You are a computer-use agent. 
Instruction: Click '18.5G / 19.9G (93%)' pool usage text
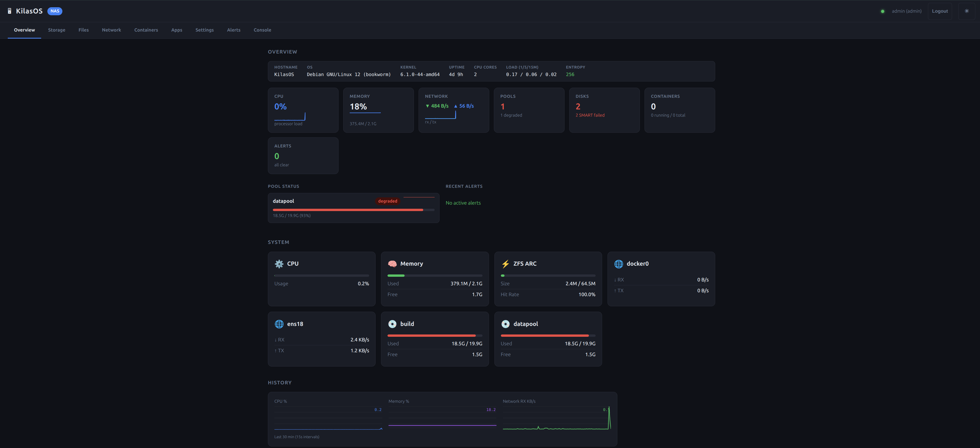[x=291, y=216]
